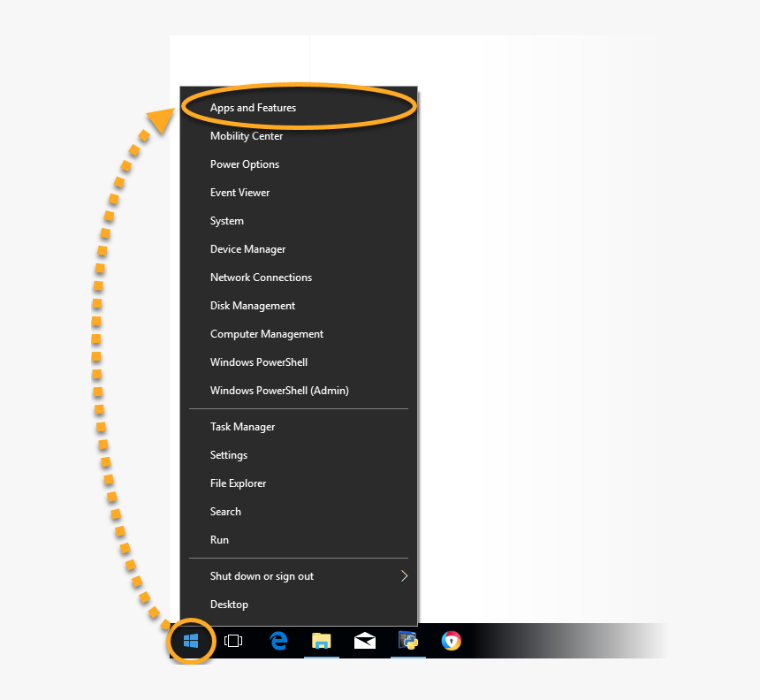Expand the Shut down or sign out submenu
Screen dimensions: 760x700
pos(262,575)
